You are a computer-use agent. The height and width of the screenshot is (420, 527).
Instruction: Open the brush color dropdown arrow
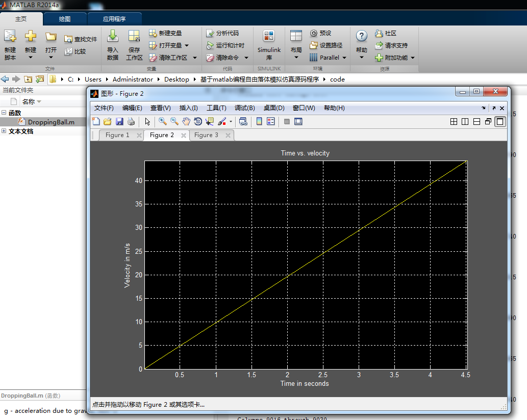(231, 121)
